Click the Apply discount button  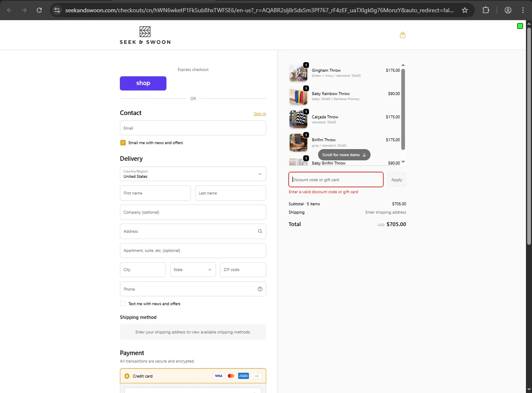coord(397,180)
